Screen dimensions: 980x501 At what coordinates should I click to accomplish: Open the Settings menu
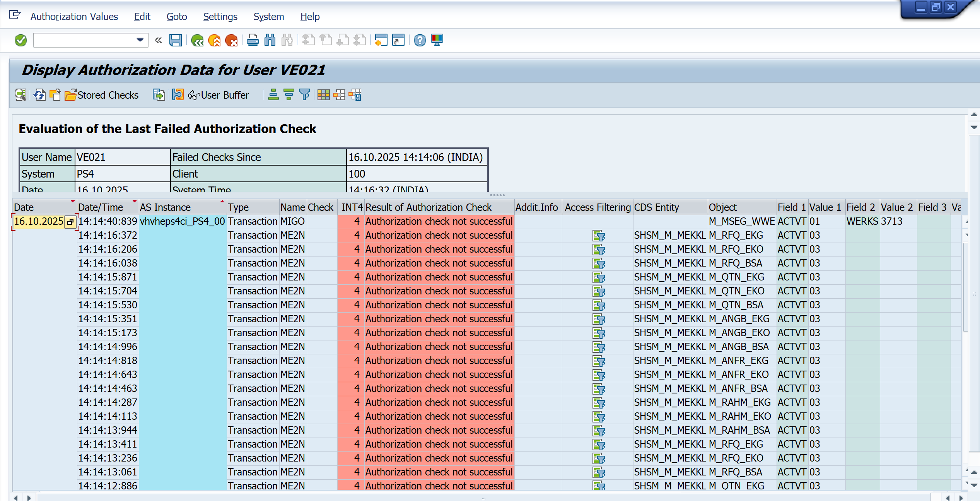[x=220, y=17]
